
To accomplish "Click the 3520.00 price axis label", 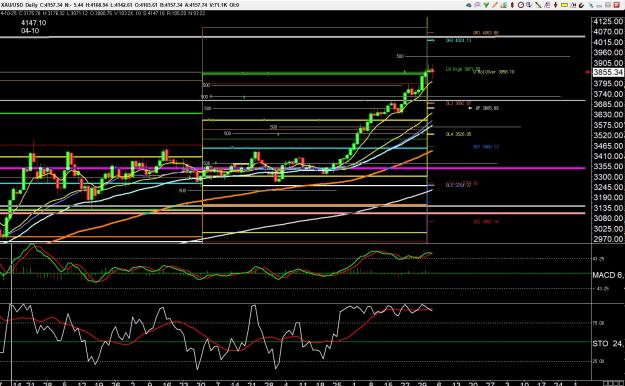I will (x=608, y=136).
